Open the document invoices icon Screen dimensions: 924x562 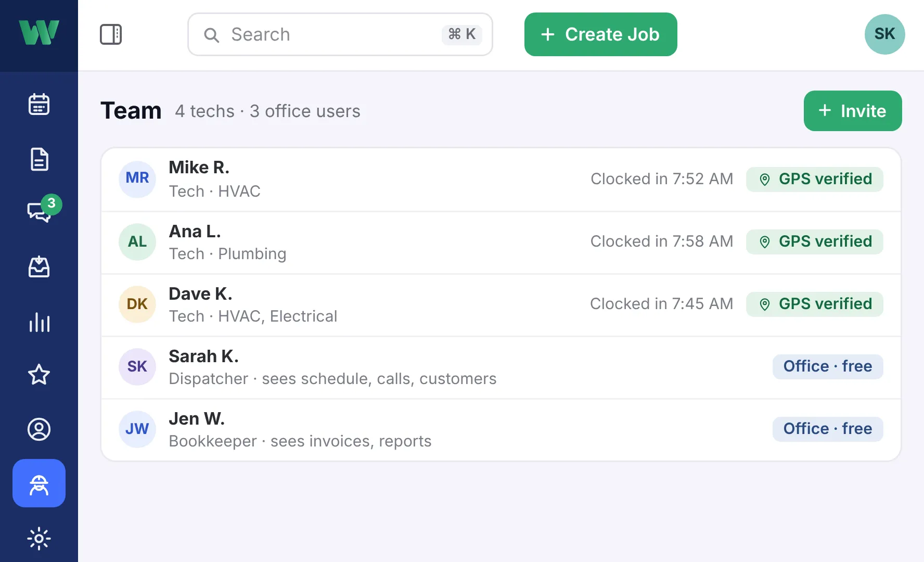click(x=39, y=159)
